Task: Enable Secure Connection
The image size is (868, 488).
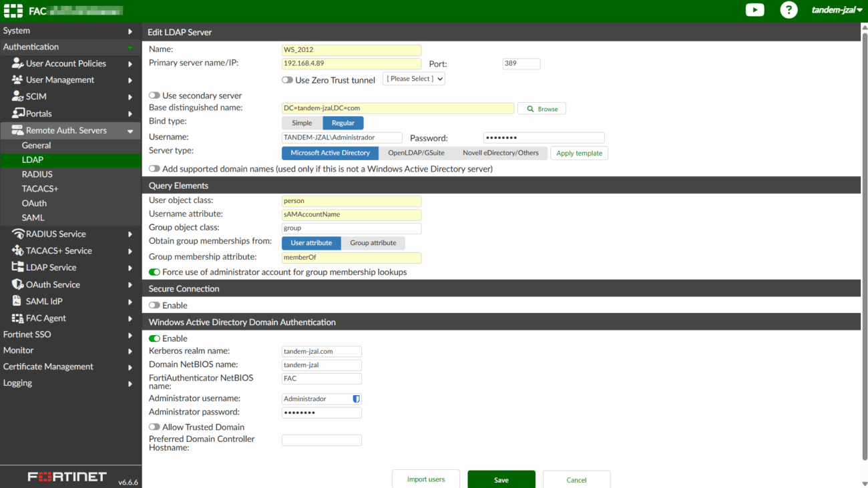Action: [154, 305]
